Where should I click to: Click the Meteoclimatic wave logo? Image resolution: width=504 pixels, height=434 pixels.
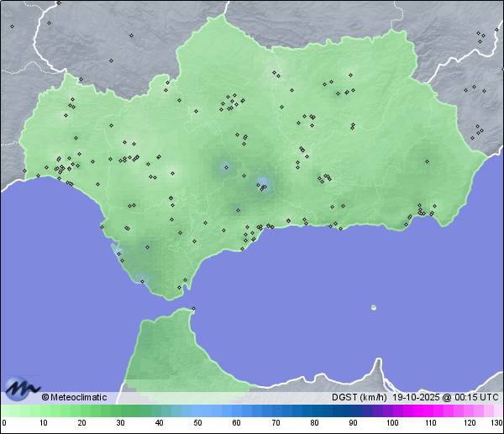point(21,388)
